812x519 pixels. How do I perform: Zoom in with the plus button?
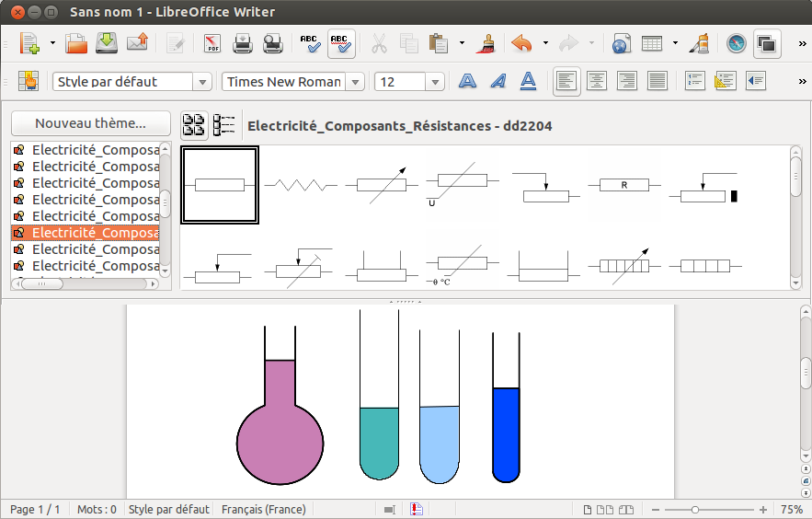[763, 510]
